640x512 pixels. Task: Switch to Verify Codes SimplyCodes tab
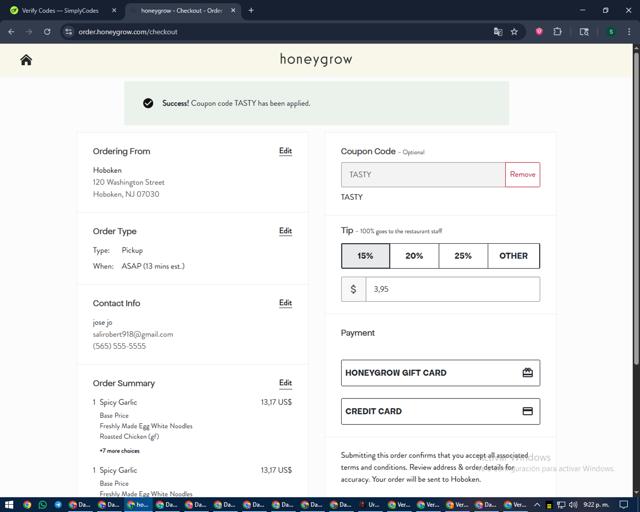point(60,11)
